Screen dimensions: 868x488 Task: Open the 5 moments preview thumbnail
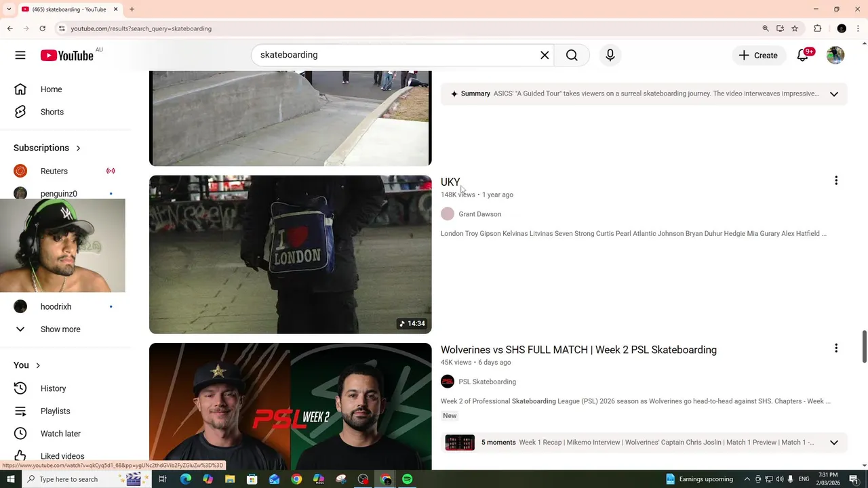click(x=460, y=443)
